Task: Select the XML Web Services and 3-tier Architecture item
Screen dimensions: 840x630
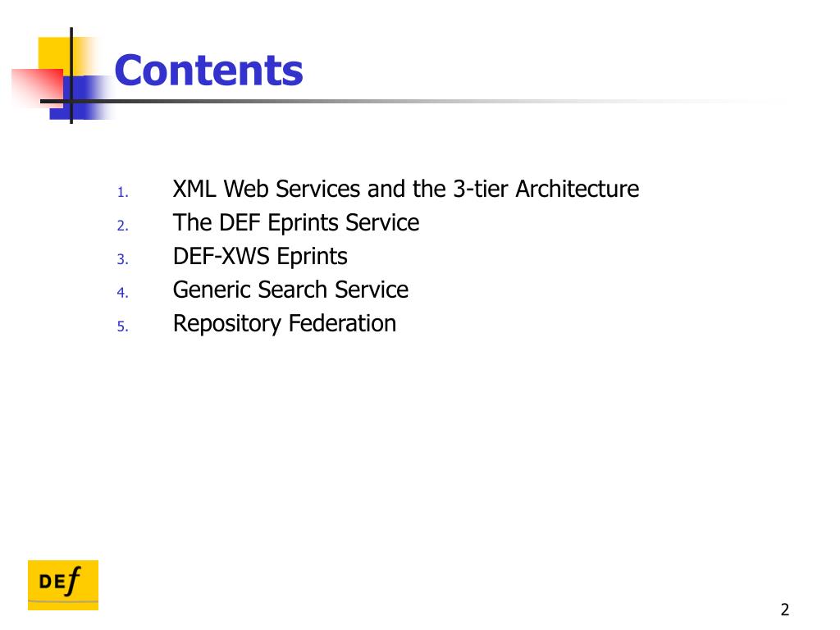Action: (x=405, y=189)
